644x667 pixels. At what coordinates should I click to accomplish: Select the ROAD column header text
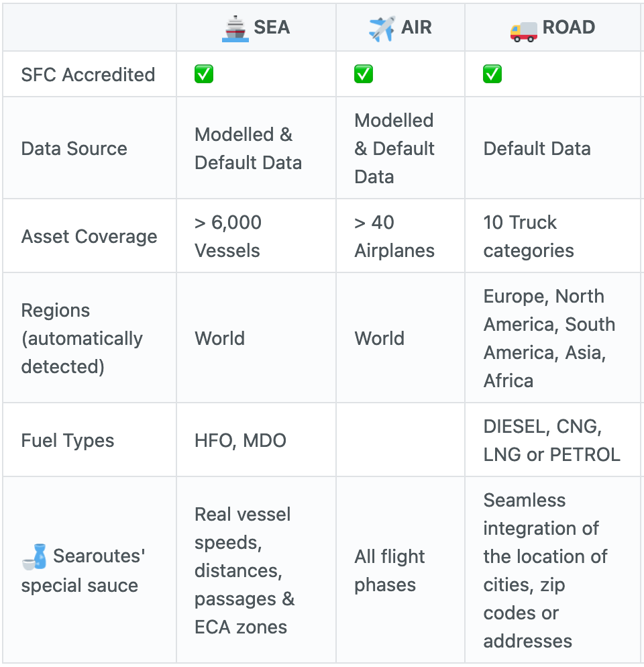click(569, 28)
